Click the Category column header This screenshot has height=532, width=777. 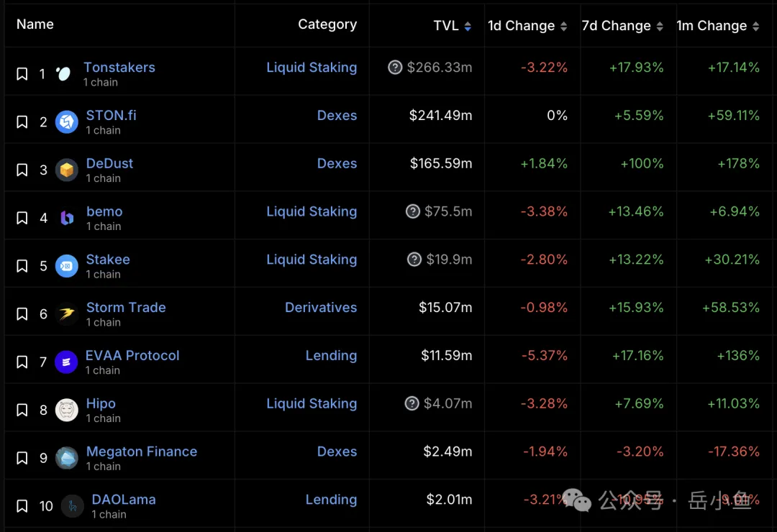tap(327, 24)
